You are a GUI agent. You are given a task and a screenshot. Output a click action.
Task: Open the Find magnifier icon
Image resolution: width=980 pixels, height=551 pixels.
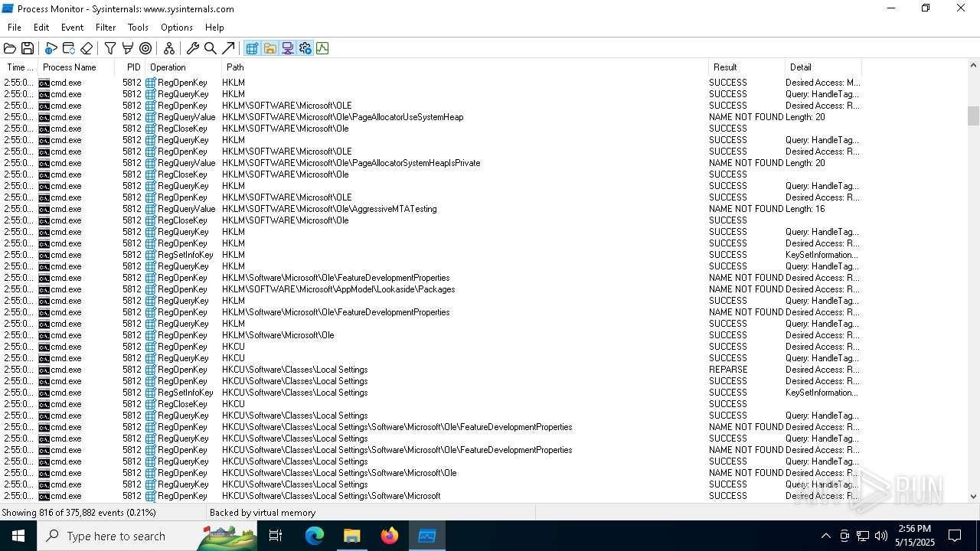(x=211, y=48)
